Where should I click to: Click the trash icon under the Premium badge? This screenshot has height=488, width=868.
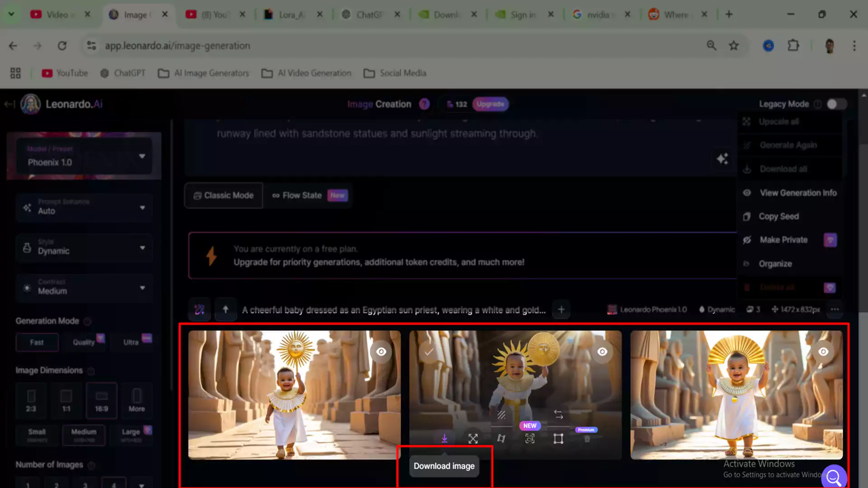tap(587, 439)
